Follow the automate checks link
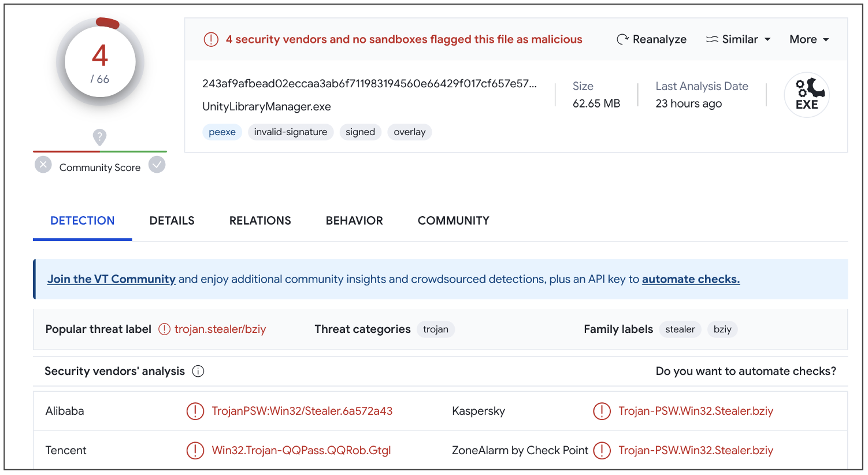 (691, 279)
